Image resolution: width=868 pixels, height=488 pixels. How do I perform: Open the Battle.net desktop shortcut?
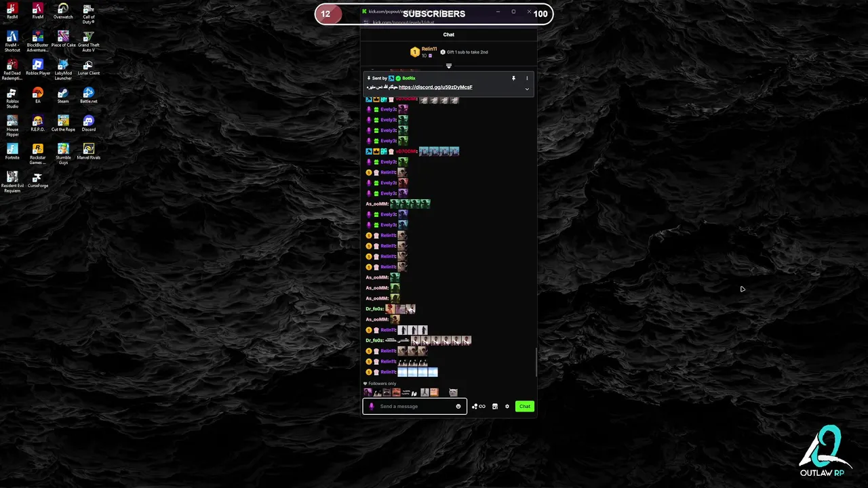tap(88, 95)
